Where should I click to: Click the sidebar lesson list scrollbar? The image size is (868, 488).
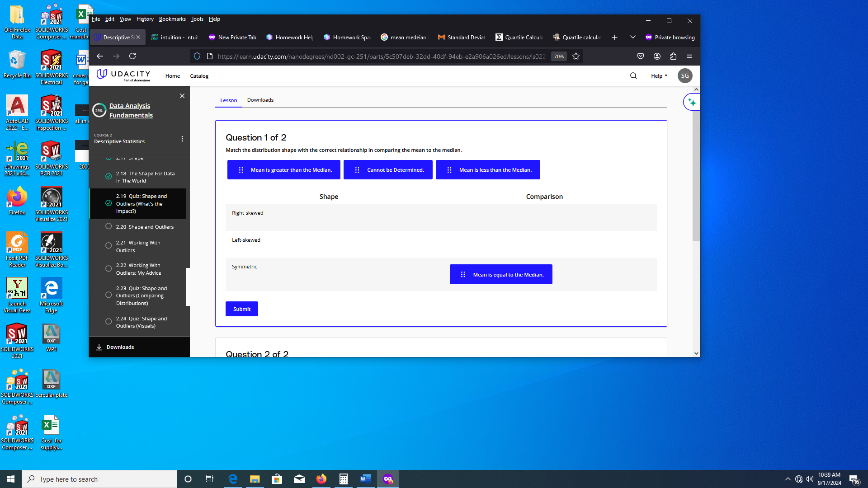tap(188, 287)
